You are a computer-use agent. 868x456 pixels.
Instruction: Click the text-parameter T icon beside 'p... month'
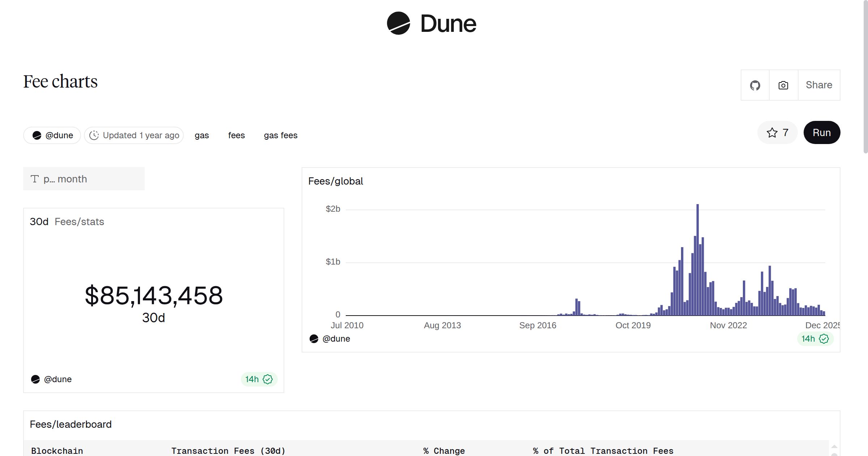(35, 178)
